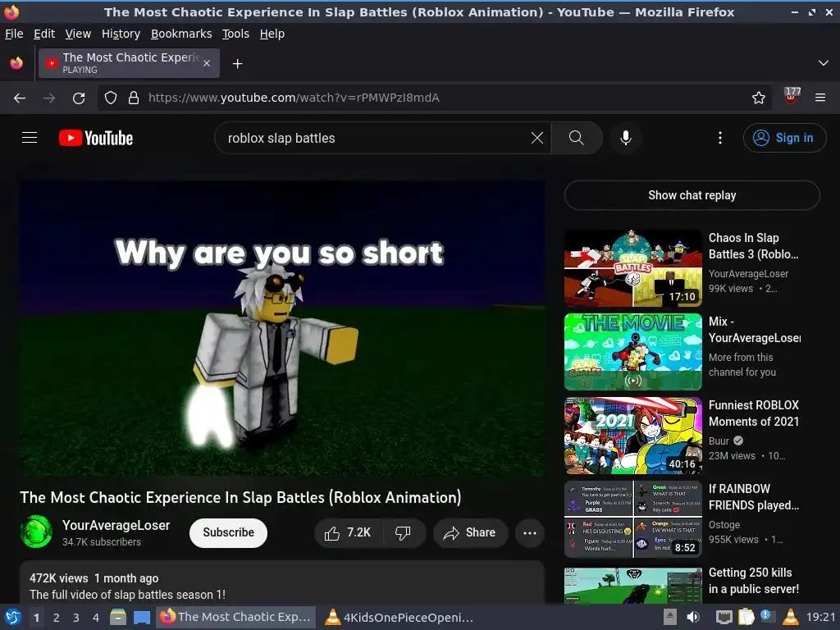Open tracking protection shield icon

click(x=111, y=98)
